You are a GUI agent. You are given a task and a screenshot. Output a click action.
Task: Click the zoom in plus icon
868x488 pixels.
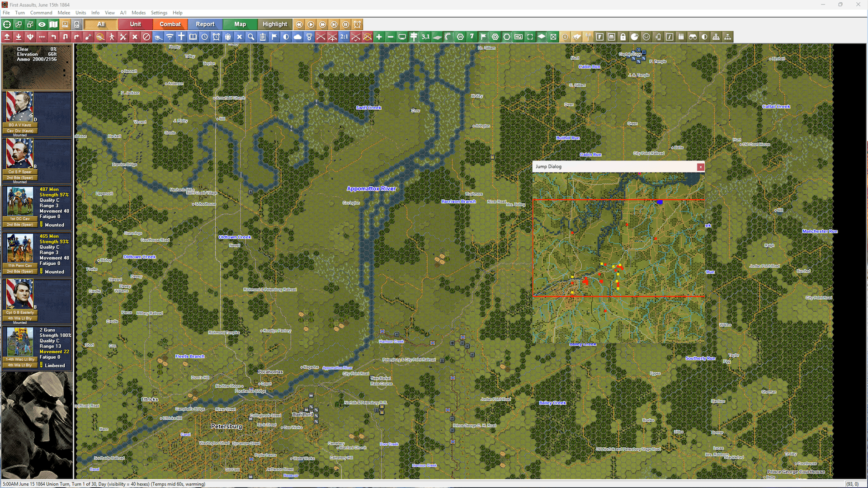click(379, 37)
